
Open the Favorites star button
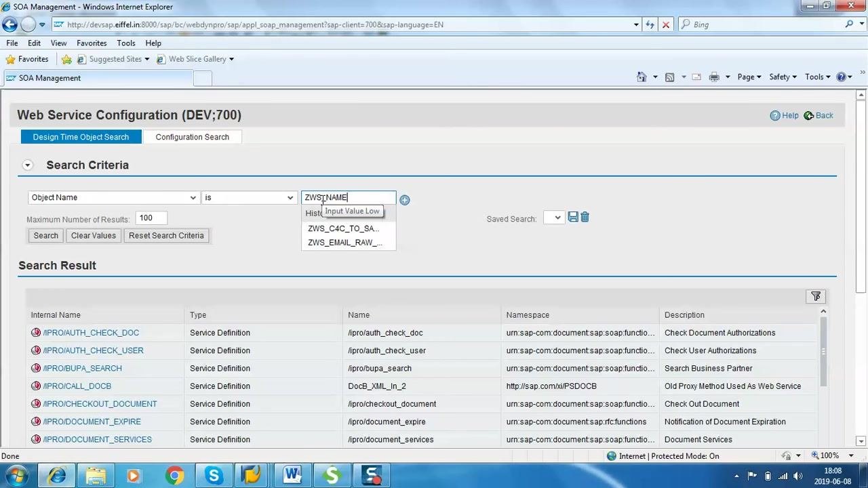(x=27, y=59)
